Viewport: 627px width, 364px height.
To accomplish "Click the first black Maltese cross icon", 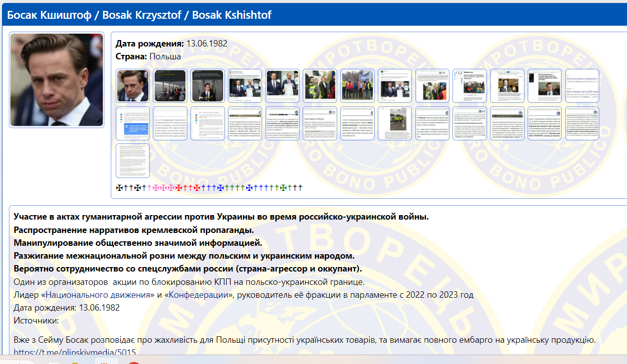I will pos(119,188).
